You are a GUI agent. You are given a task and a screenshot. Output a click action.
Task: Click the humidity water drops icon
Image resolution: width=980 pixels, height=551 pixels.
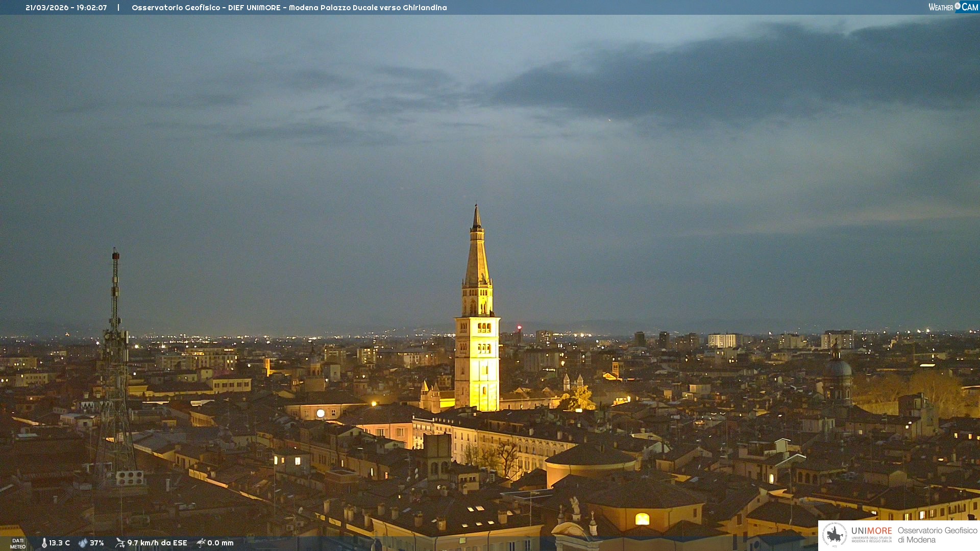[x=83, y=543]
